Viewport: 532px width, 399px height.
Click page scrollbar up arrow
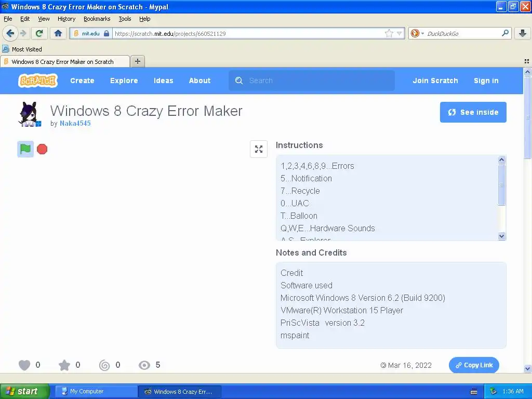pyautogui.click(x=527, y=72)
